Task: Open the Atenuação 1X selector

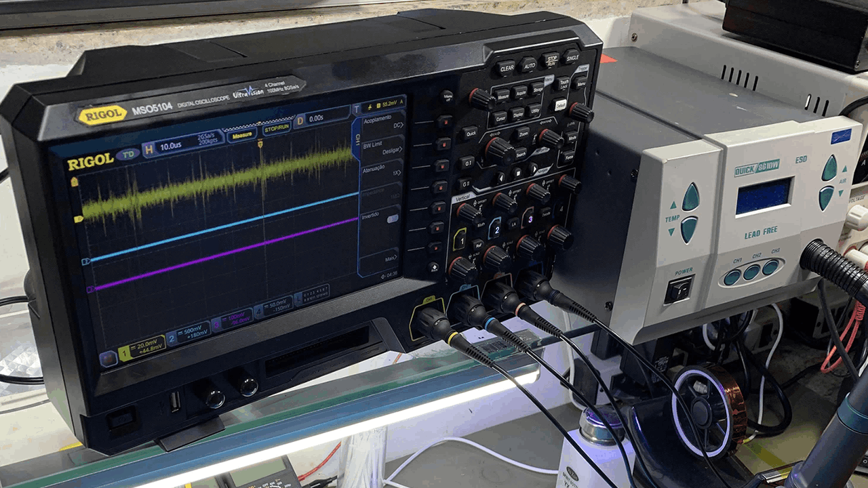Action: pyautogui.click(x=381, y=170)
